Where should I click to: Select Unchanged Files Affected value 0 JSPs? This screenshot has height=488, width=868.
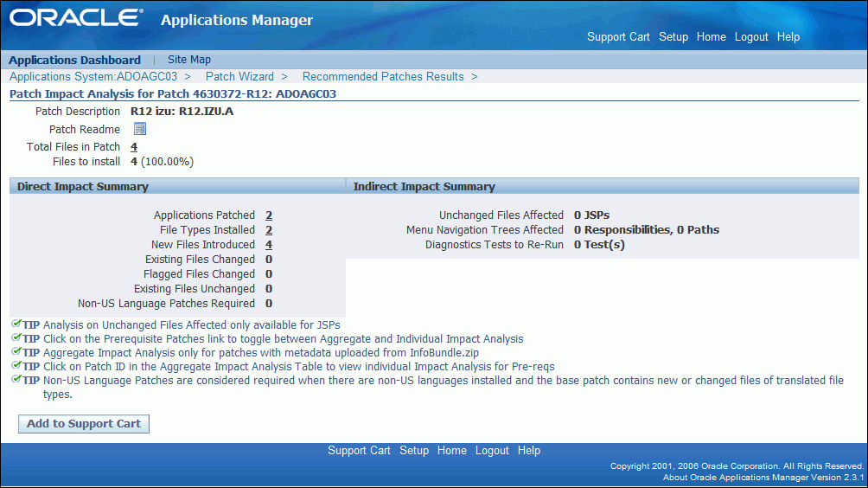591,215
